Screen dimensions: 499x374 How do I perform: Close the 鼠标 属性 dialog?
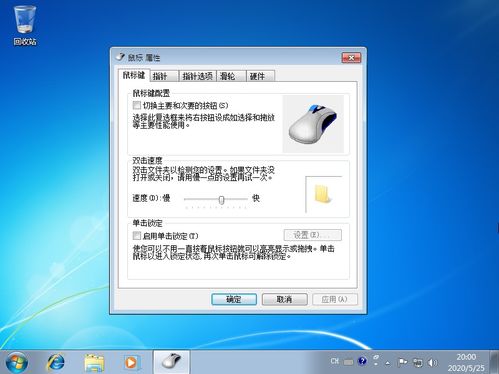tap(351, 57)
